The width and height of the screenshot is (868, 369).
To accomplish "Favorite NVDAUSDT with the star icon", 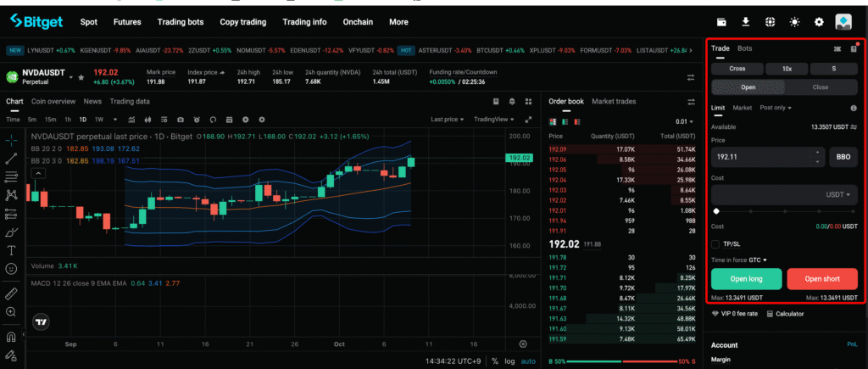I will (x=81, y=77).
